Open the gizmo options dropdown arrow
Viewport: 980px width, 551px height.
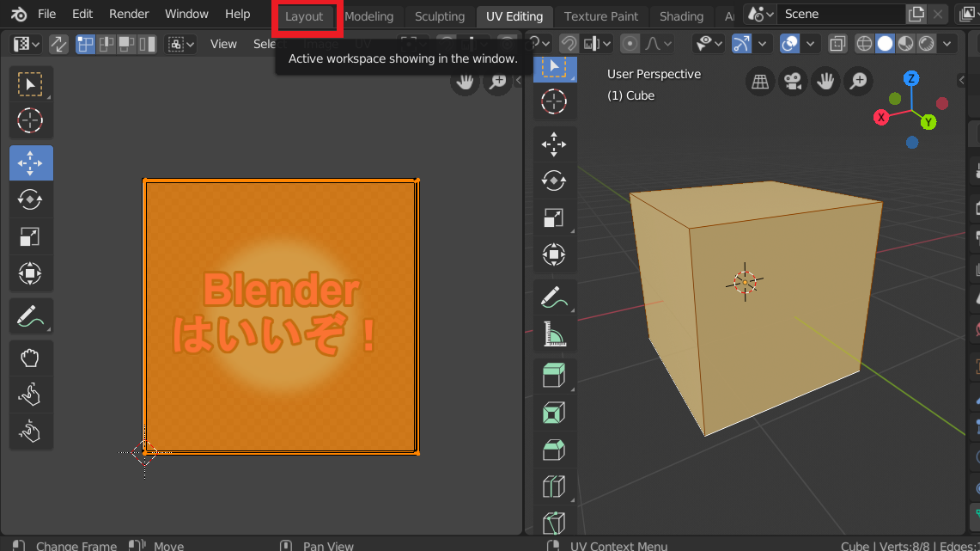click(x=762, y=44)
